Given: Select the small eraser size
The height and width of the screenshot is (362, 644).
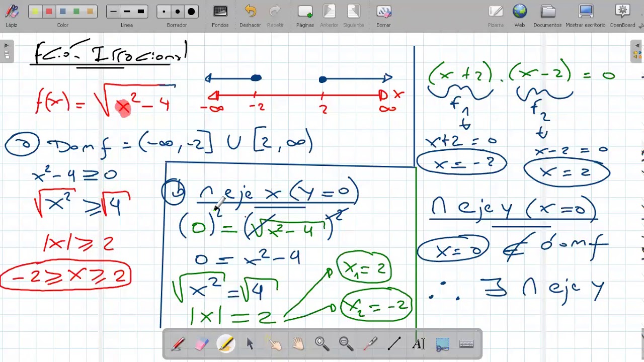Looking at the screenshot, I should click(164, 12).
